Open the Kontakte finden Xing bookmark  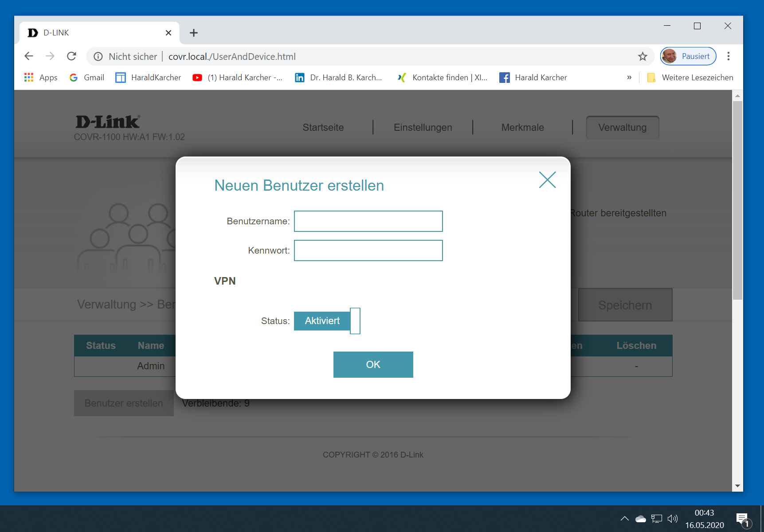click(x=442, y=78)
